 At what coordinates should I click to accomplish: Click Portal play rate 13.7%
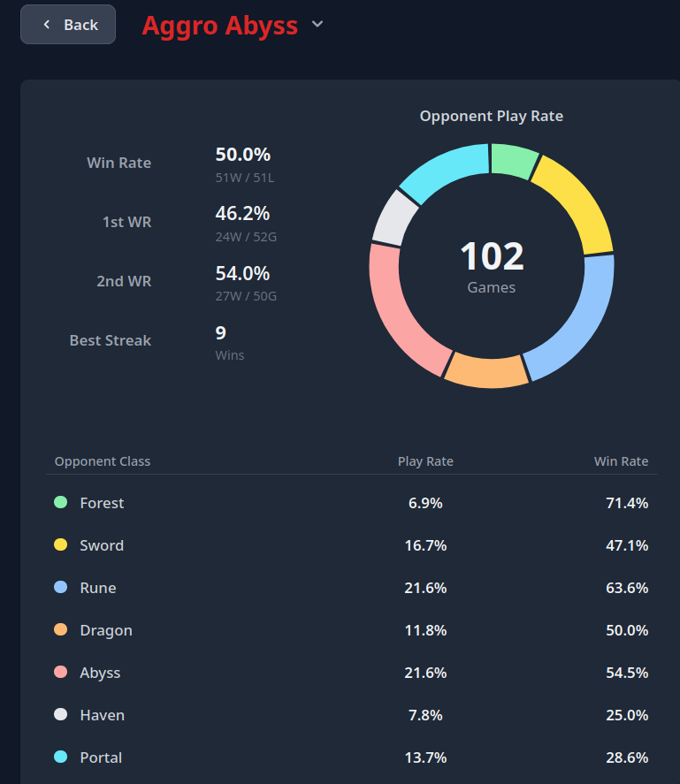(x=425, y=758)
